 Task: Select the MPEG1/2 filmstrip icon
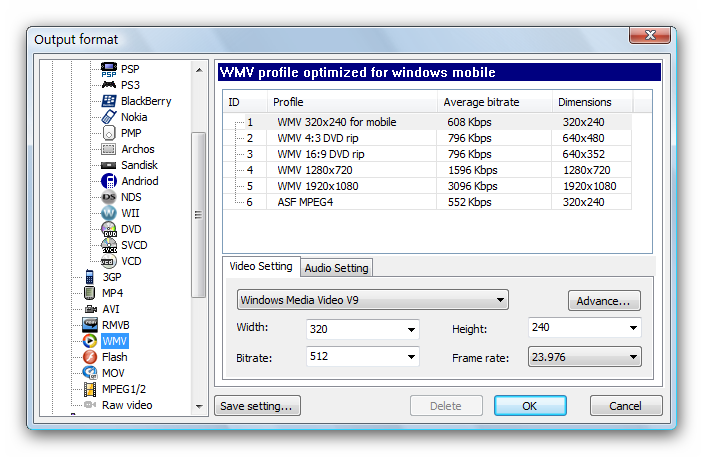[x=90, y=389]
